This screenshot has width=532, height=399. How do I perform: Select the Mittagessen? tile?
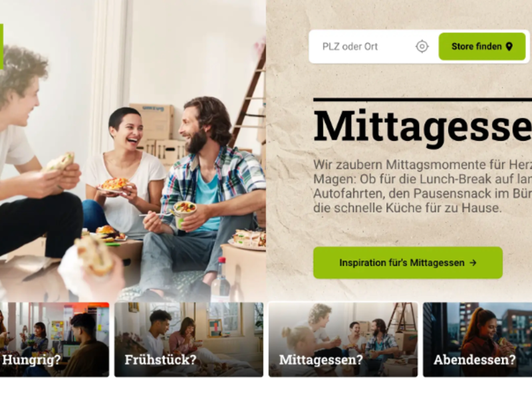(x=343, y=339)
